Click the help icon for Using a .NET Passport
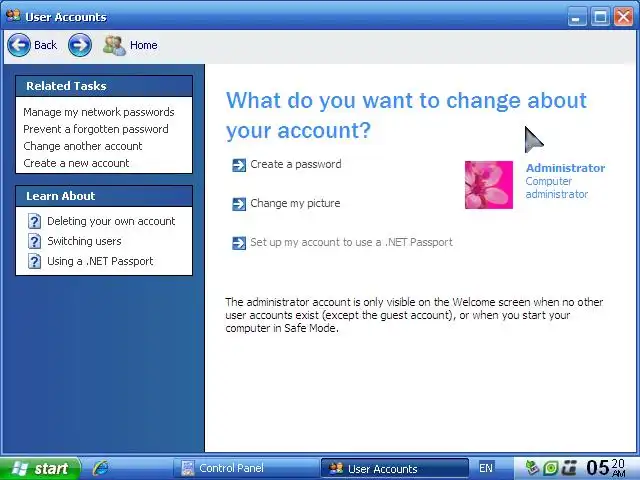 pos(34,261)
